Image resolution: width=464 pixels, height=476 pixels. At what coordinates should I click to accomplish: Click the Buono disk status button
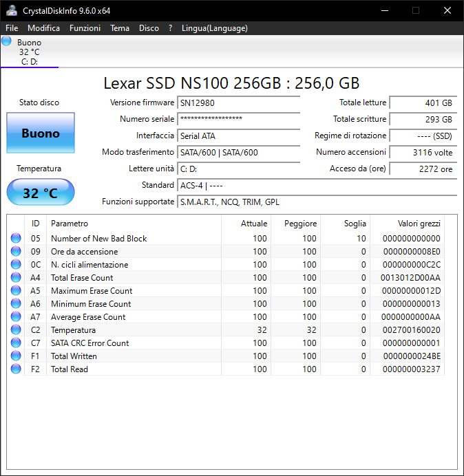pyautogui.click(x=41, y=133)
